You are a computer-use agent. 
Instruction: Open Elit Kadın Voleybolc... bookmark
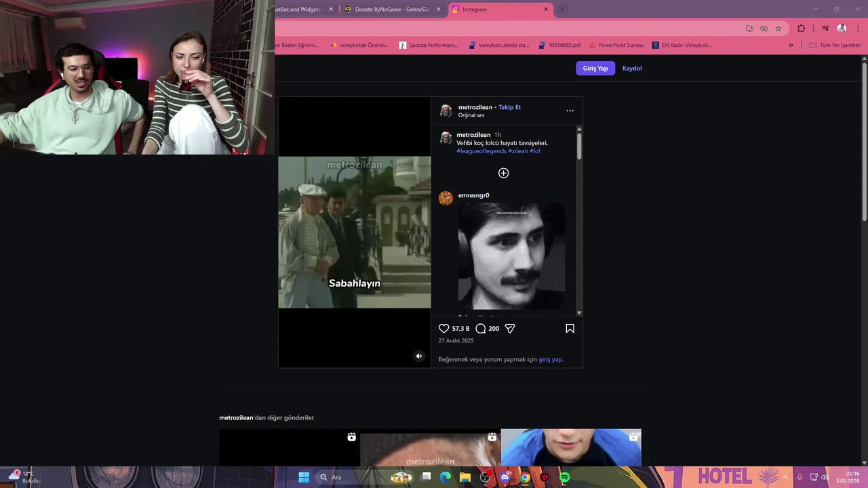coord(682,45)
